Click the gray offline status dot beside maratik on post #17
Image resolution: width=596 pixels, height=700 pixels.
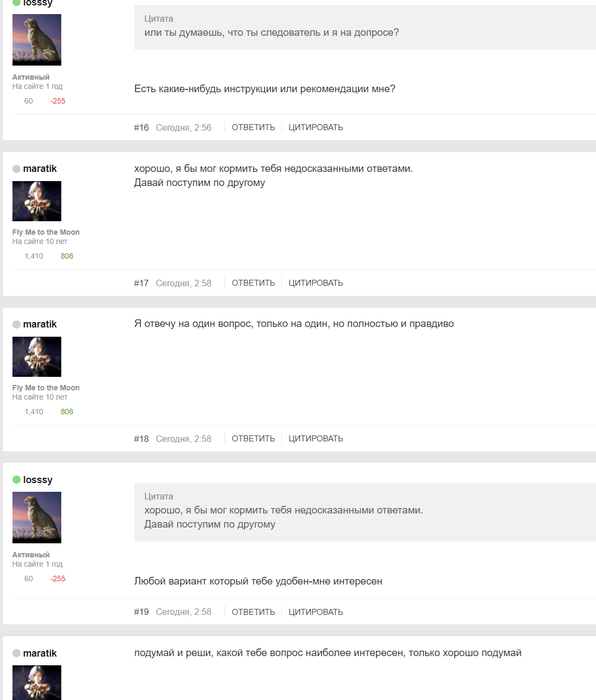[17, 169]
